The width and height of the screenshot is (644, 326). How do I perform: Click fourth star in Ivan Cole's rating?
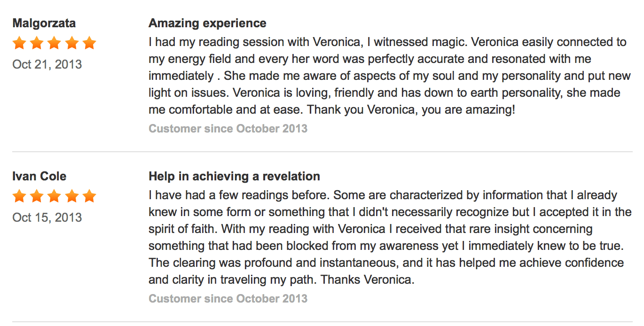coord(71,196)
